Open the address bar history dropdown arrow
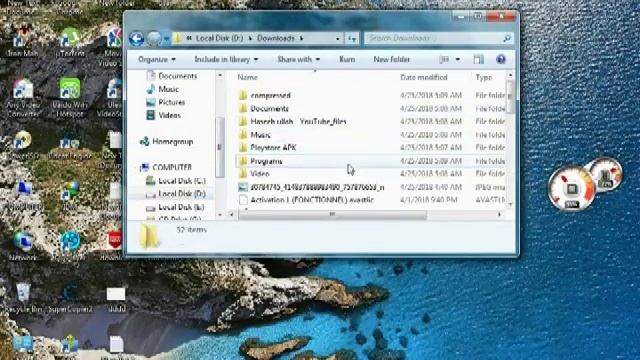Screen dimensions: 640x360 click(x=338, y=38)
